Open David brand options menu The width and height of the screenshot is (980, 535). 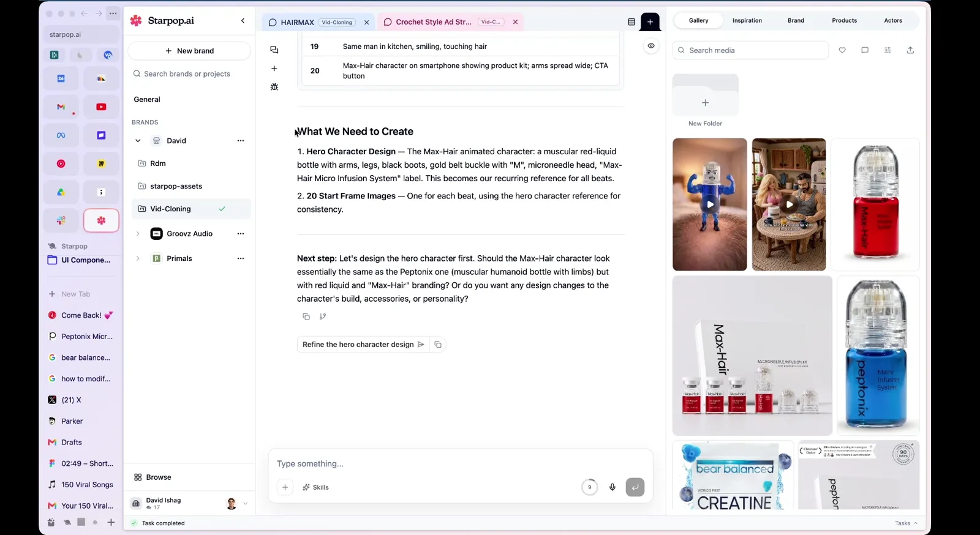(241, 141)
